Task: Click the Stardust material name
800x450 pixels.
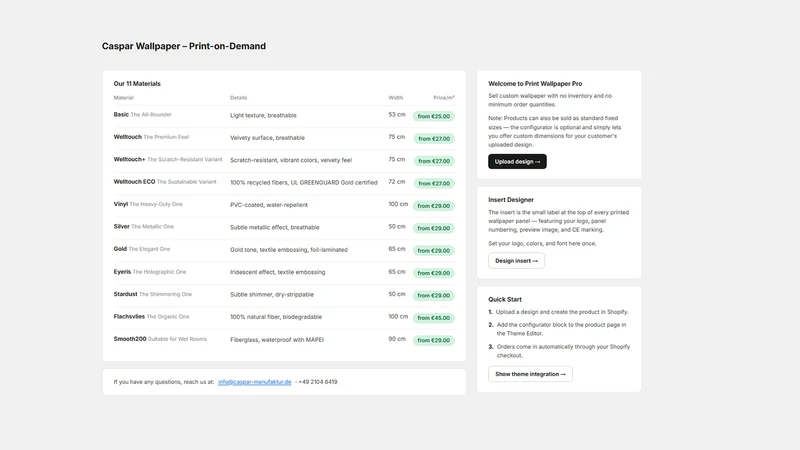Action: 125,294
